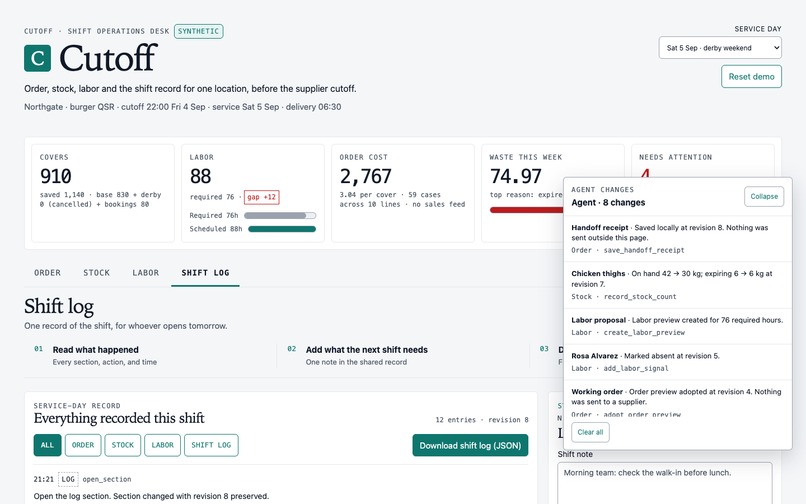The image size is (806, 504).
Task: Open the Covers 910 card
Action: (x=103, y=193)
